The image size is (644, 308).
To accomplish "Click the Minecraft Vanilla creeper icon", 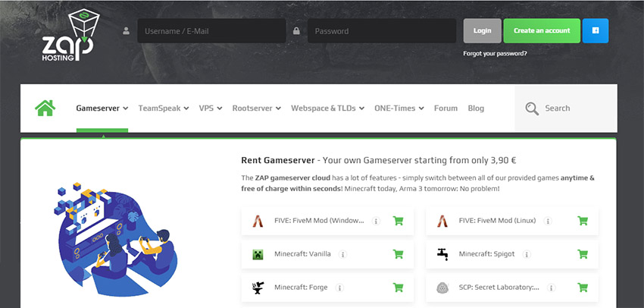I will tap(258, 255).
